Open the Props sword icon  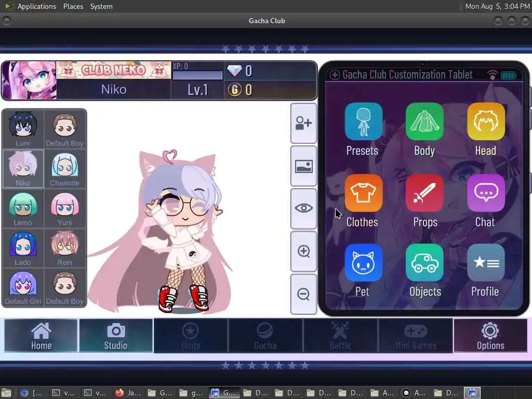point(424,193)
